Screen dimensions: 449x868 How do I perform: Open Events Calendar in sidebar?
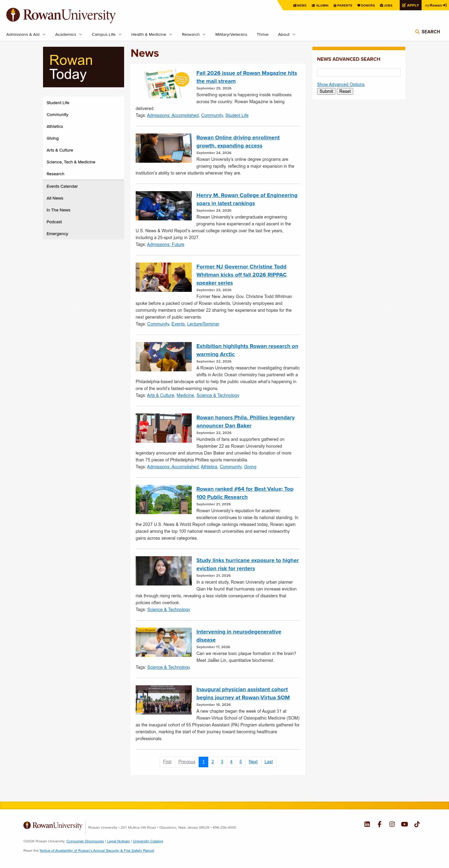click(83, 186)
